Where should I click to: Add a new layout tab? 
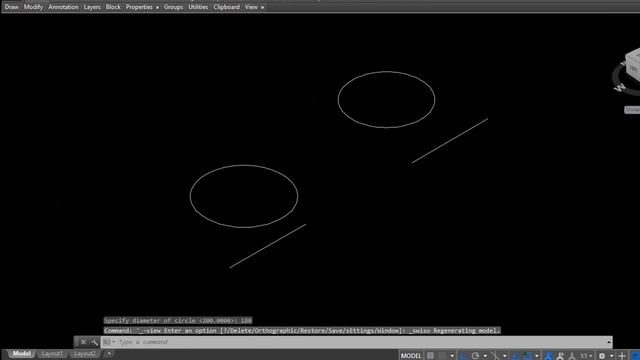click(109, 353)
